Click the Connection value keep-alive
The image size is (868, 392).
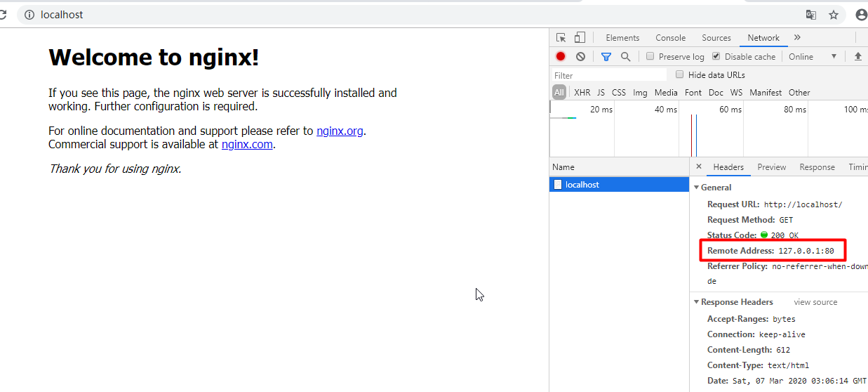782,334
